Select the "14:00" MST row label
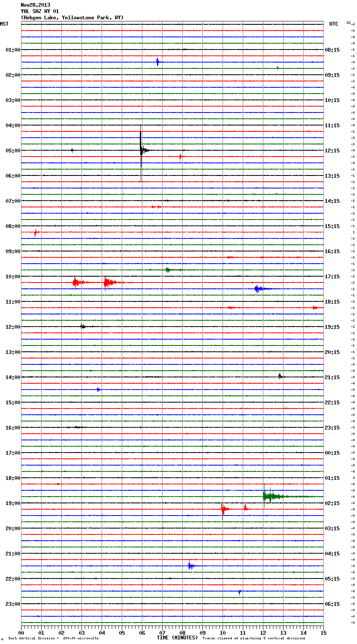The height and width of the screenshot is (644, 357). point(13,377)
